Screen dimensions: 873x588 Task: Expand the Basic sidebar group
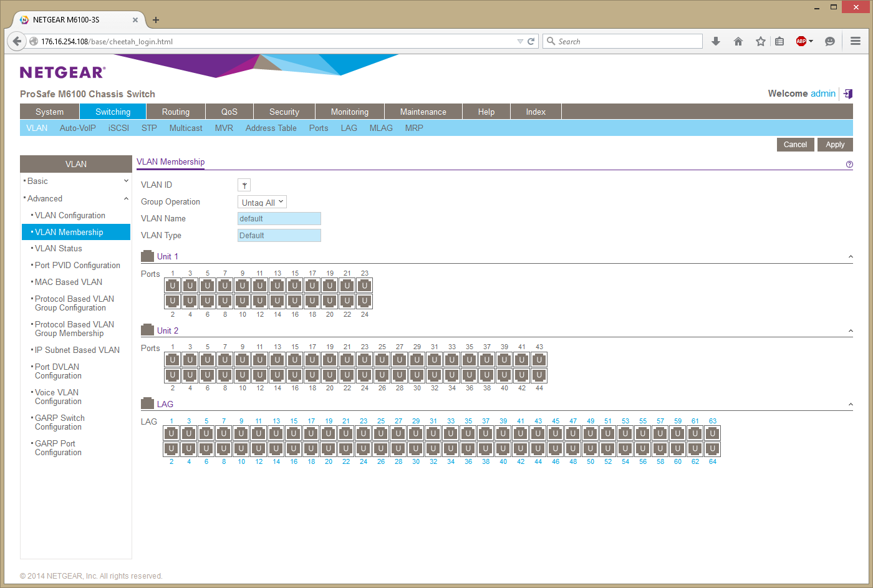126,181
